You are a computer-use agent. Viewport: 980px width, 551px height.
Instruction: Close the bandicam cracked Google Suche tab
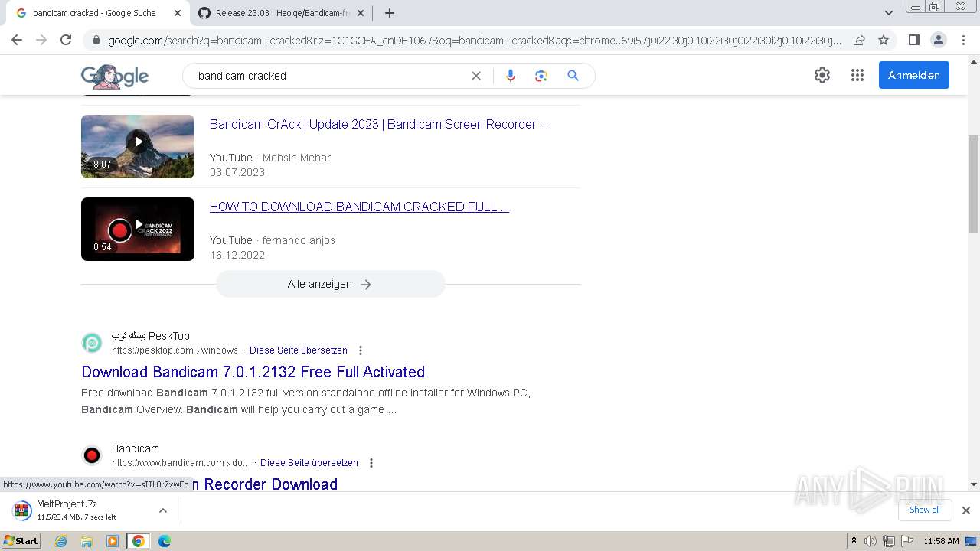tap(178, 13)
